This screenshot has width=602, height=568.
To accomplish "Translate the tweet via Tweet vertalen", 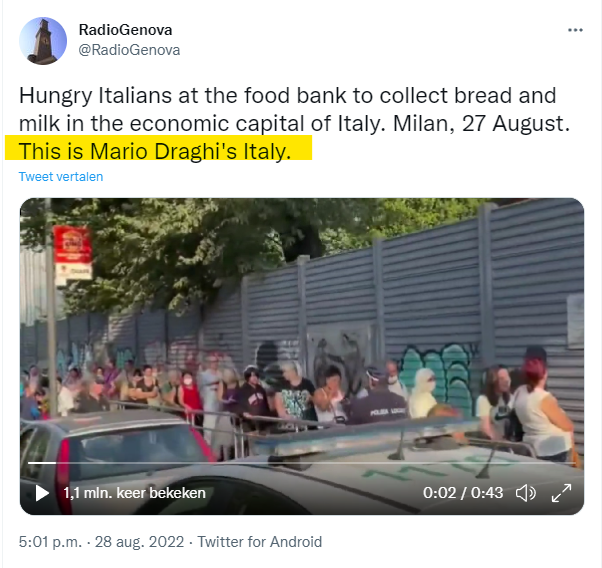I will click(x=61, y=177).
